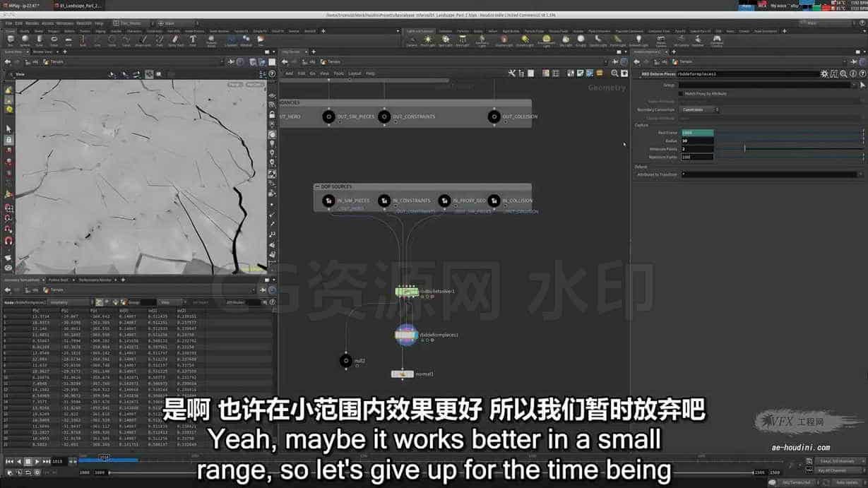This screenshot has height=488, width=868.
Task: Select the Grid shelf tool
Action: 69,40
